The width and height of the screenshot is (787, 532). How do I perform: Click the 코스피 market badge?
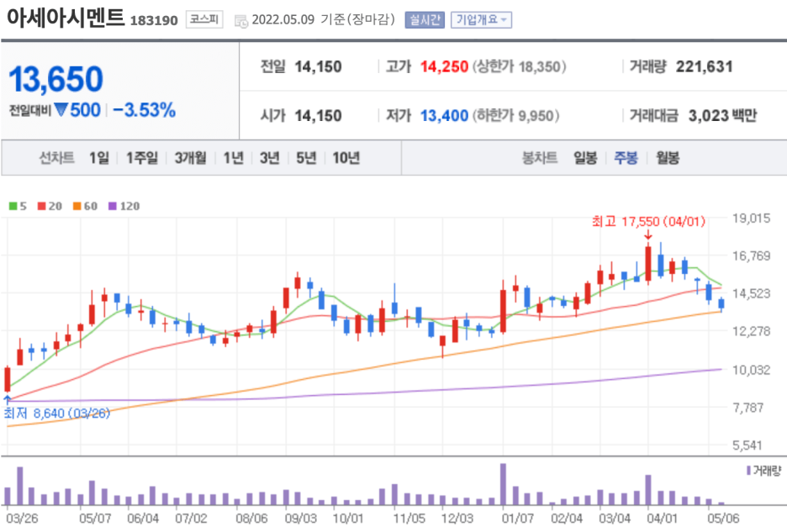pyautogui.click(x=204, y=19)
